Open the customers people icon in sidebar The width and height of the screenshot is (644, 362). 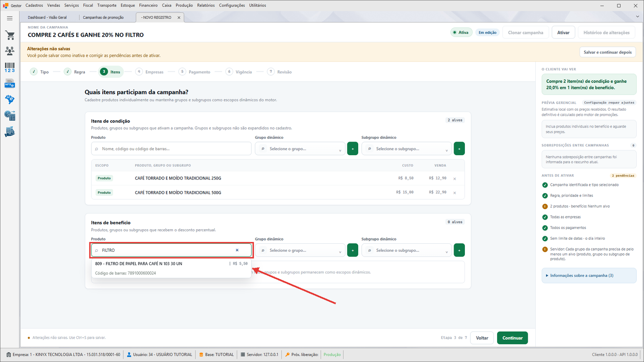10,51
